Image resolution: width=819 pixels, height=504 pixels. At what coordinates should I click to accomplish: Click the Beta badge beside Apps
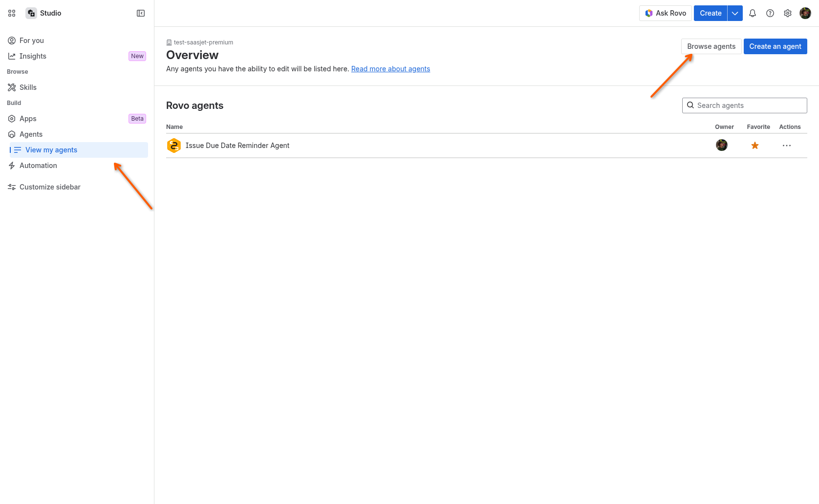tap(137, 119)
